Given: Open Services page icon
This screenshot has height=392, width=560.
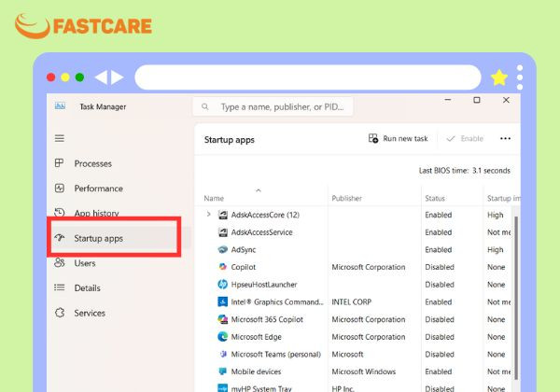Looking at the screenshot, I should [x=60, y=313].
